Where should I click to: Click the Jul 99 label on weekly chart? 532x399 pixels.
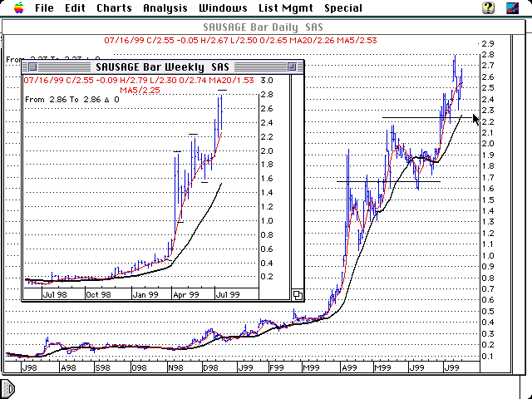click(x=229, y=294)
